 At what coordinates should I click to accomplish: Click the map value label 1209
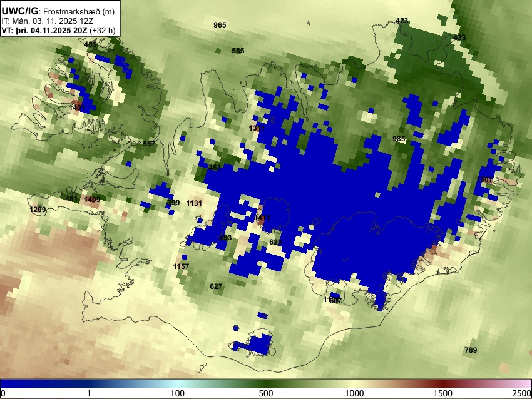[38, 210]
